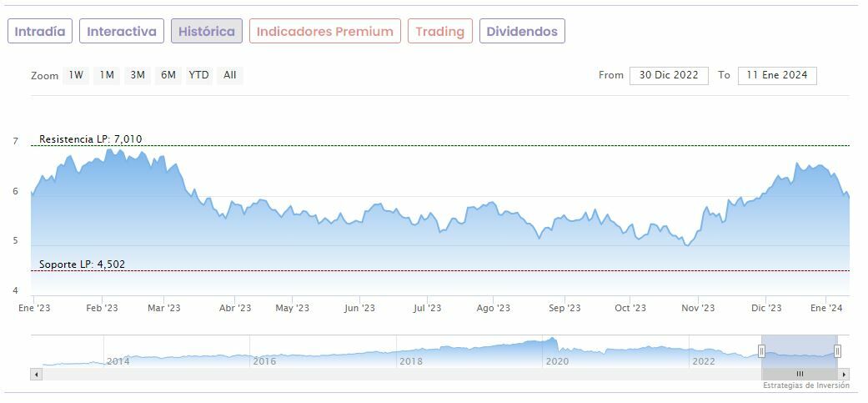The height and width of the screenshot is (403, 868).
Task: Set zoom range to 1W
Action: tap(76, 75)
